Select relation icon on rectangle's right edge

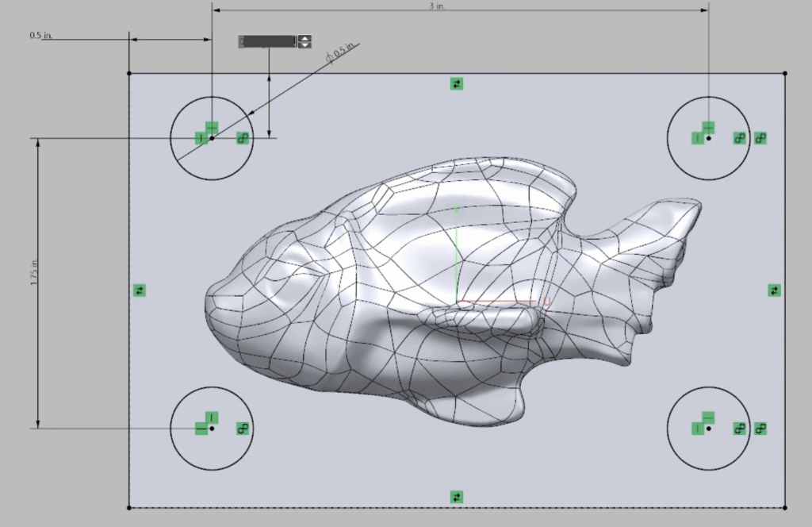click(774, 290)
